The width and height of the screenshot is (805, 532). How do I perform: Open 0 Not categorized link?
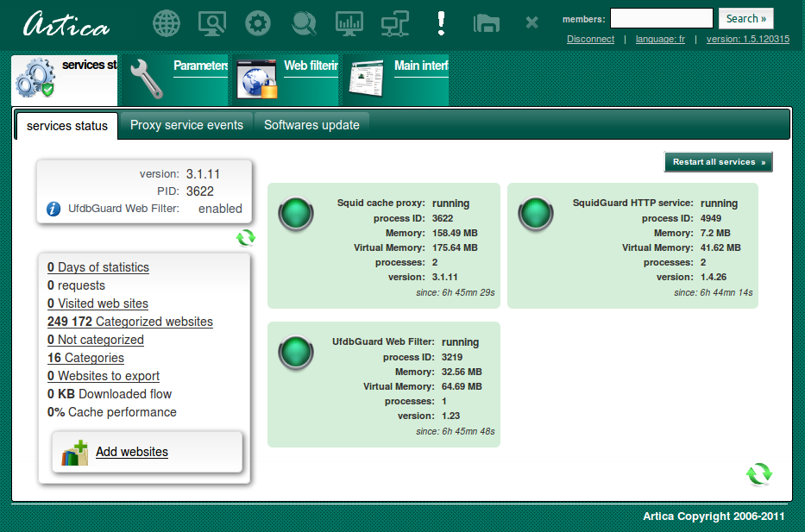pos(96,340)
